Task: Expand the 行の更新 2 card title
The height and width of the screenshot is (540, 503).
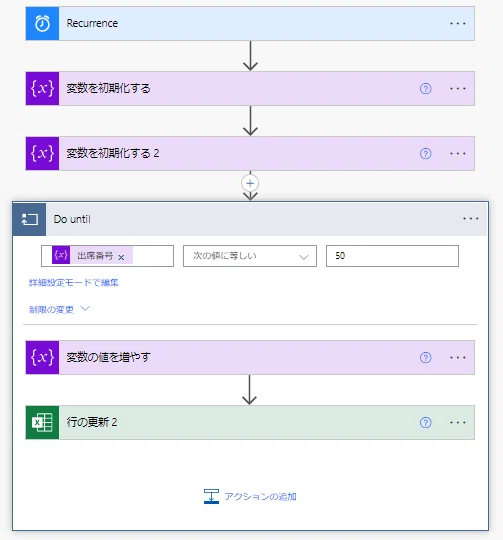Action: pos(92,423)
